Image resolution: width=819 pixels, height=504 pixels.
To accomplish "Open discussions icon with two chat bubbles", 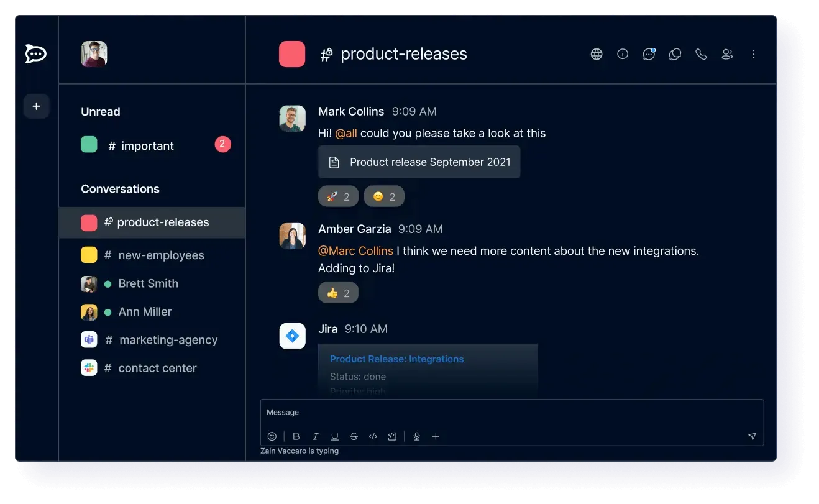I will click(675, 54).
